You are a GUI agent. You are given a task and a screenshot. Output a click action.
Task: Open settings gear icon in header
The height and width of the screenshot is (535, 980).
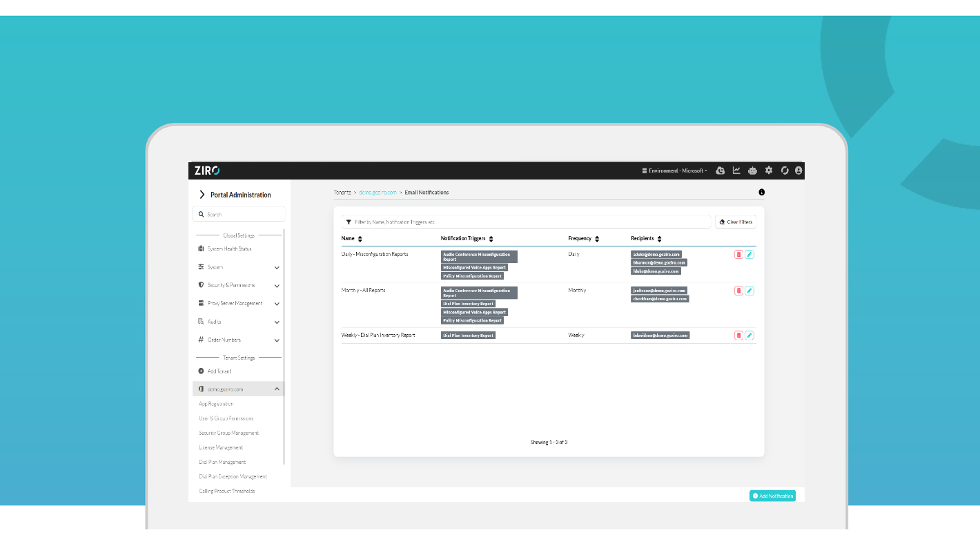(769, 171)
